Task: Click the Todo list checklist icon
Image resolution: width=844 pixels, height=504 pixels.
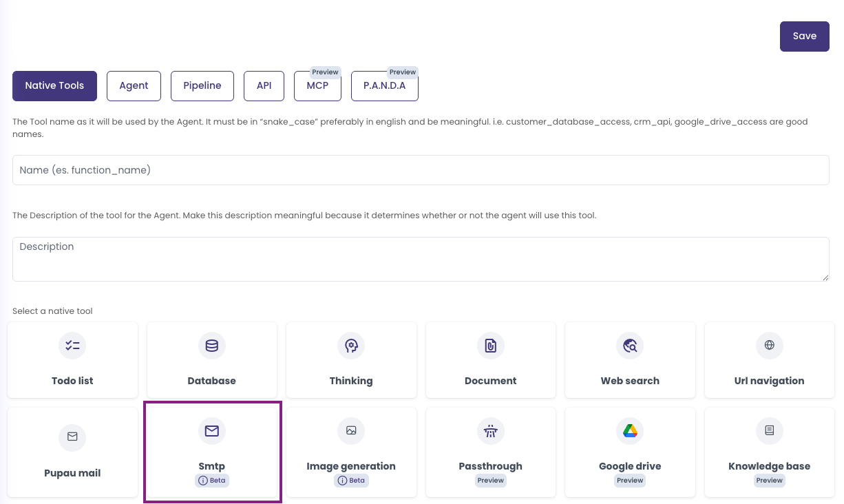Action: coord(72,346)
